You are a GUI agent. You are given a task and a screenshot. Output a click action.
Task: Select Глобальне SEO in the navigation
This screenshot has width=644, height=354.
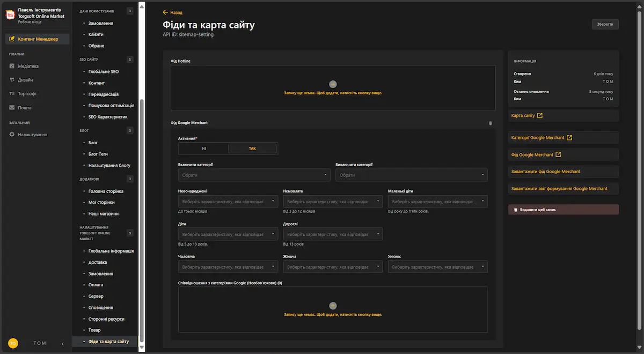(x=104, y=72)
